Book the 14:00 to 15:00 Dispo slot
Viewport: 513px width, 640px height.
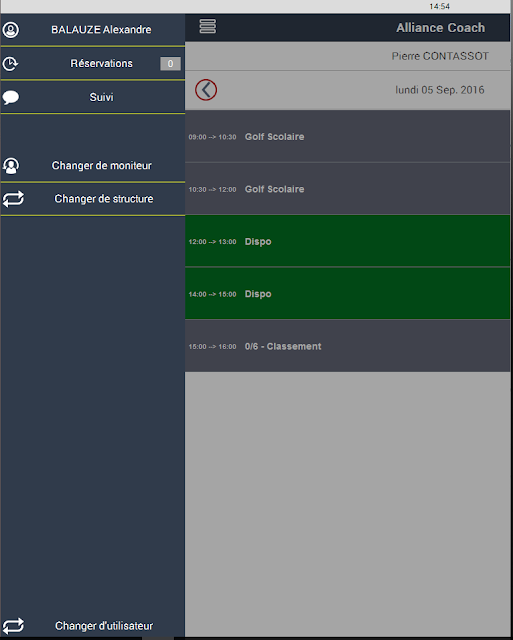point(347,293)
